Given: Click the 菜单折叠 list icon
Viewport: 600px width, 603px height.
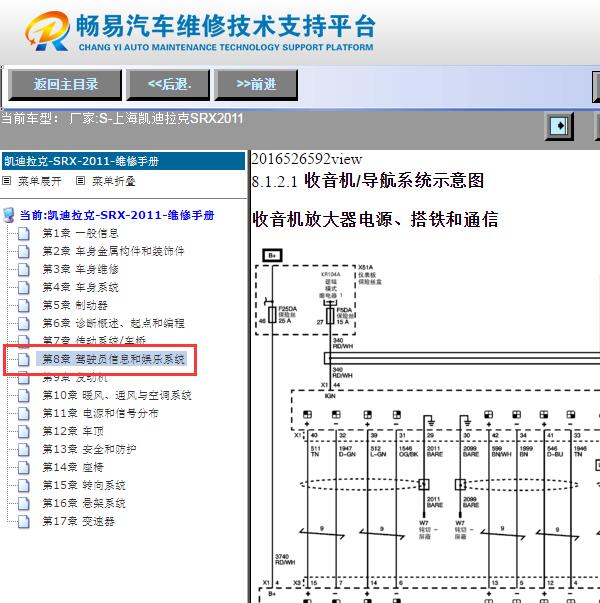Looking at the screenshot, I should coord(80,180).
